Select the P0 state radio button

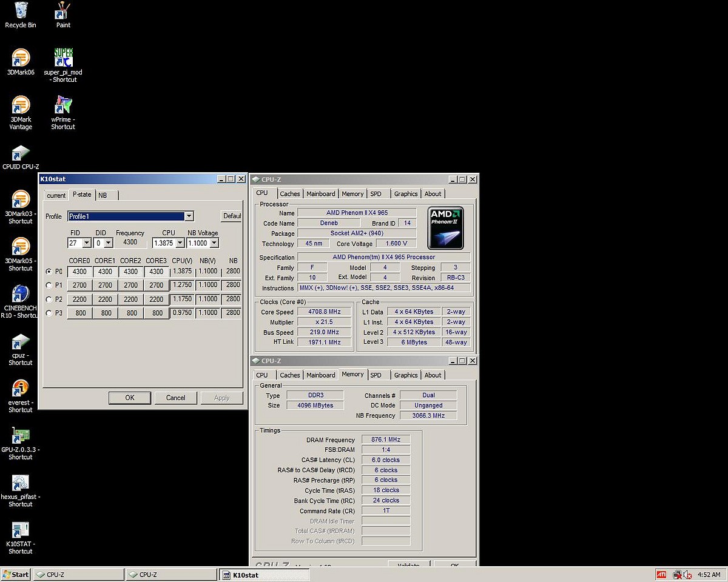coord(49,272)
